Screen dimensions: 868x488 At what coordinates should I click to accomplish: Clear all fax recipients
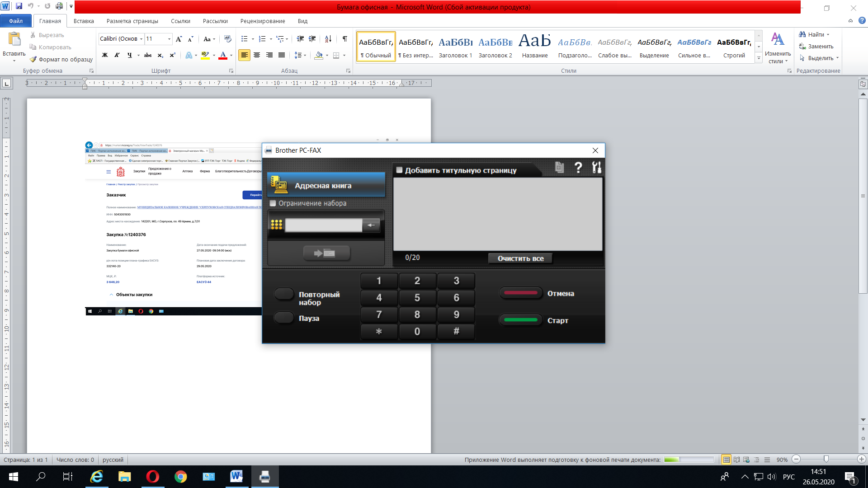tap(521, 258)
